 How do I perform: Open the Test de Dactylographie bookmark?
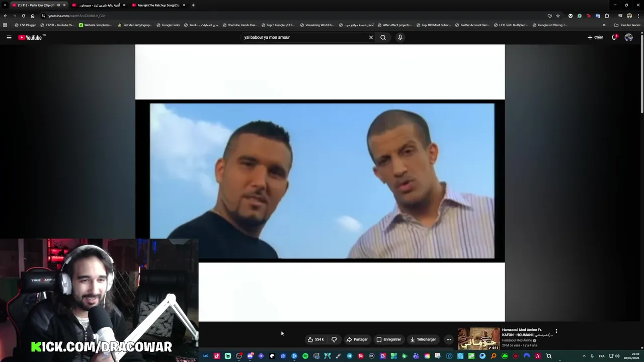(134, 25)
